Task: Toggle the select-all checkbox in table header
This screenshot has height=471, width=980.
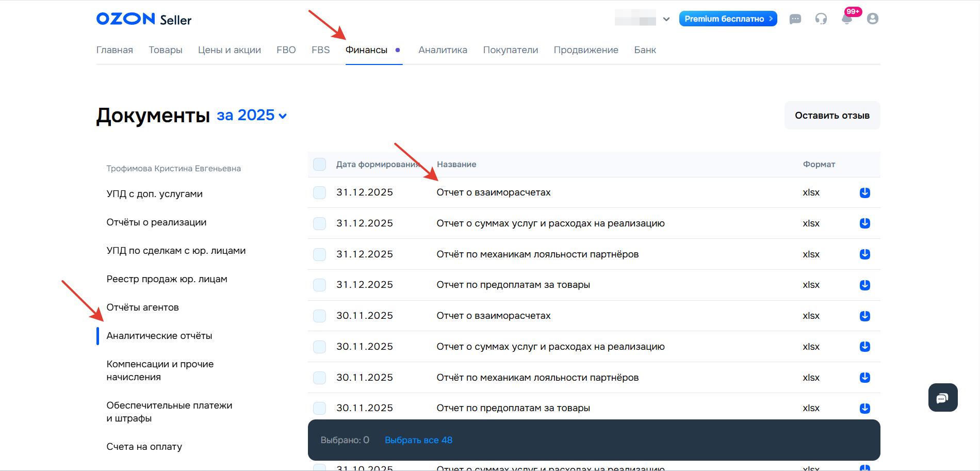Action: (x=320, y=165)
